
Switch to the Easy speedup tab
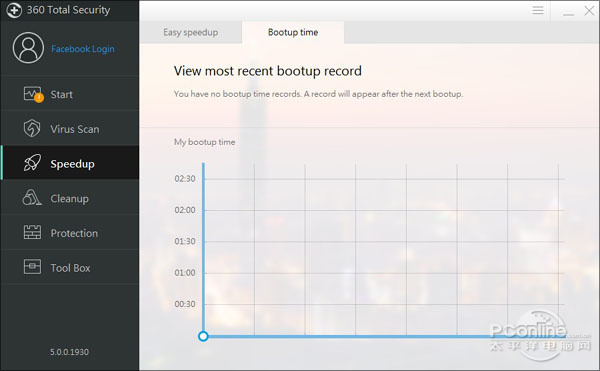click(x=191, y=32)
